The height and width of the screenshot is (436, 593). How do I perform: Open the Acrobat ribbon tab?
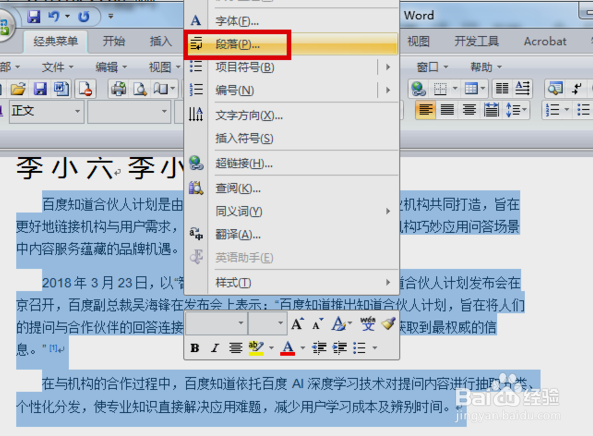tap(545, 41)
